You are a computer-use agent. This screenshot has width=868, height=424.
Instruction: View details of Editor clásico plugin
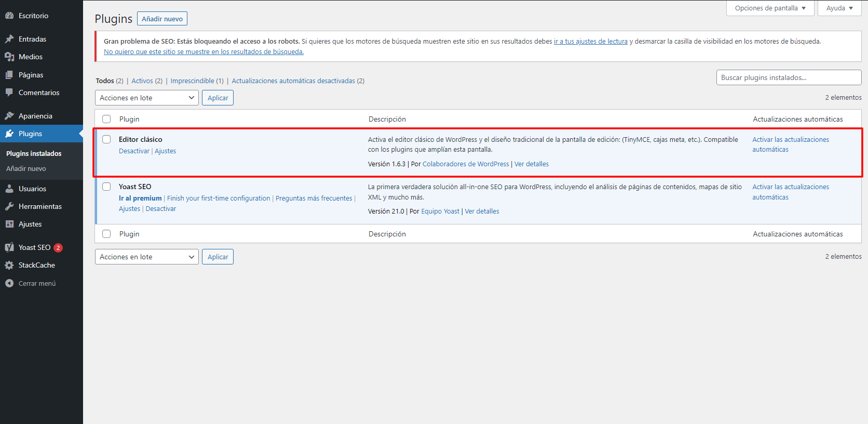pos(532,164)
